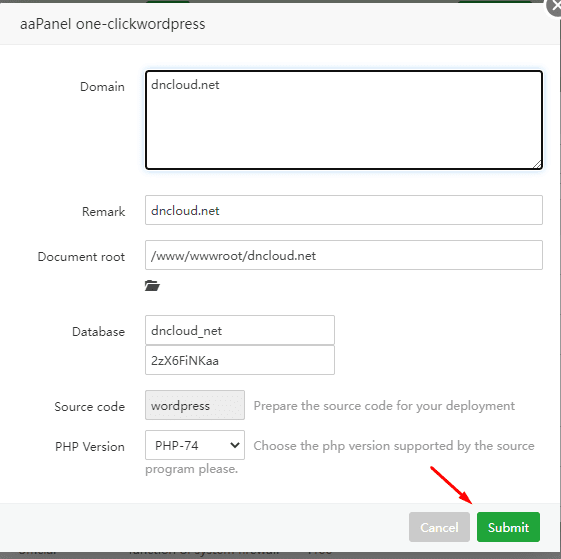Click the PHP Version label
Viewport: 561px width, 559px height.
click(89, 447)
